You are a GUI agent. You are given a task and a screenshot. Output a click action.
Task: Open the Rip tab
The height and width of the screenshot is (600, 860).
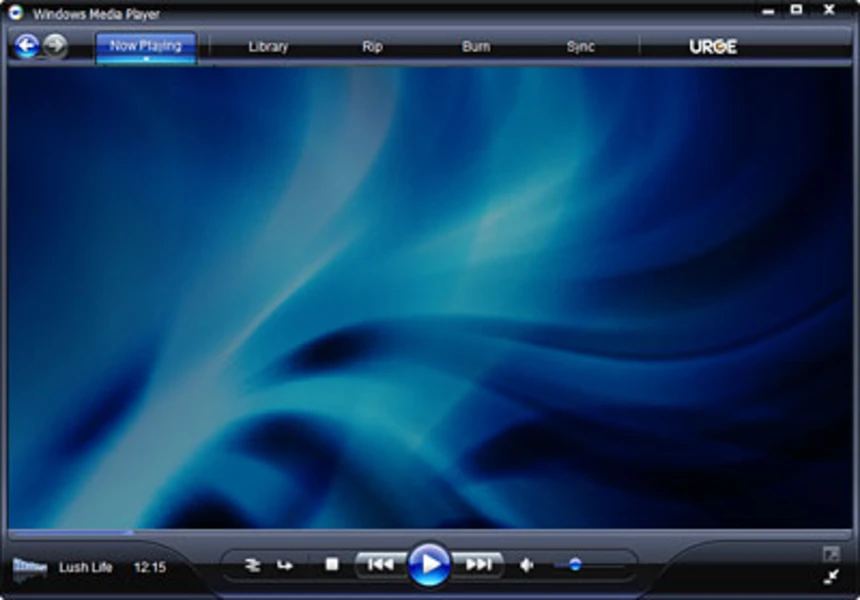370,46
